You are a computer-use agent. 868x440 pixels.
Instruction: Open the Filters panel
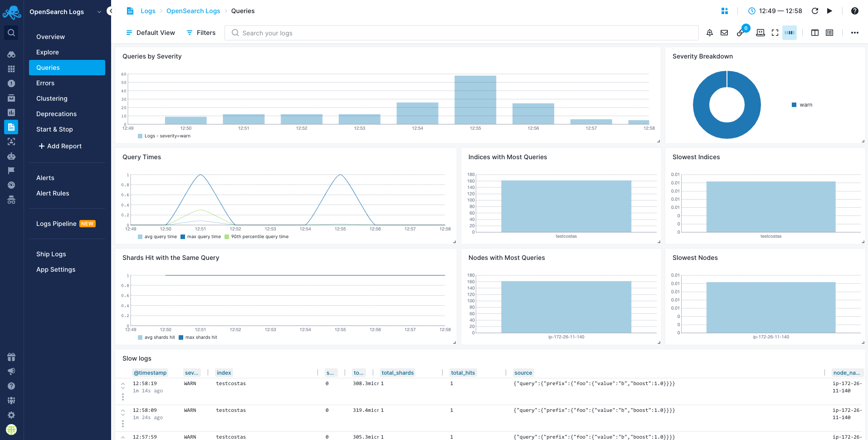coord(201,33)
